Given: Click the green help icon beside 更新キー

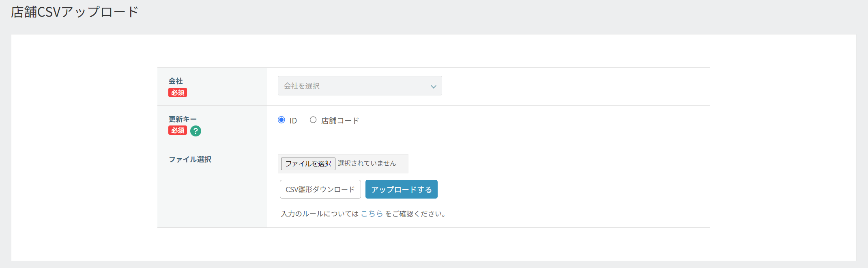Looking at the screenshot, I should pos(196,131).
